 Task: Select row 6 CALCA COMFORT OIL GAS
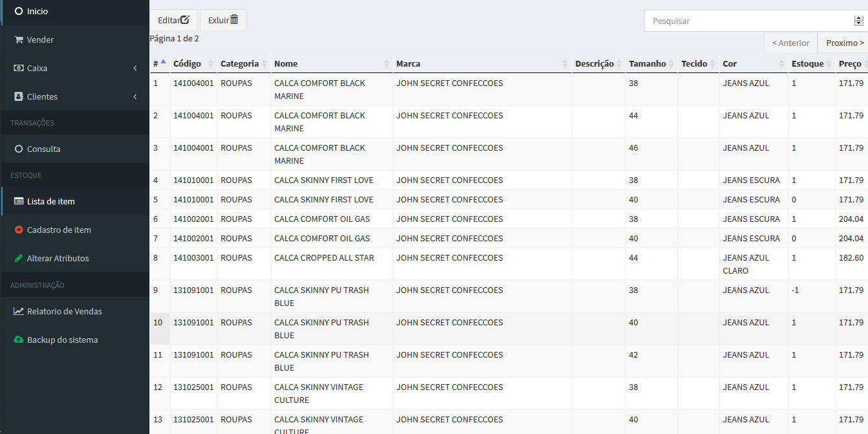click(x=509, y=219)
